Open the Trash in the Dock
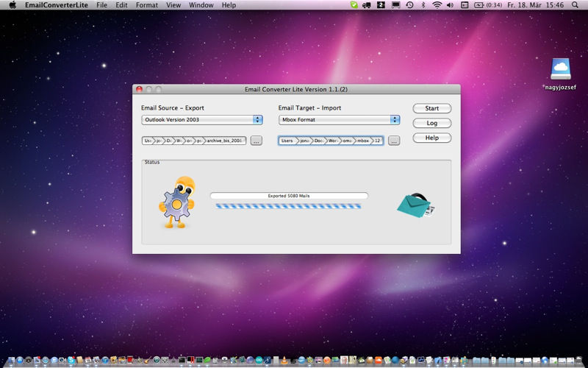The image size is (588, 368). coord(579,361)
